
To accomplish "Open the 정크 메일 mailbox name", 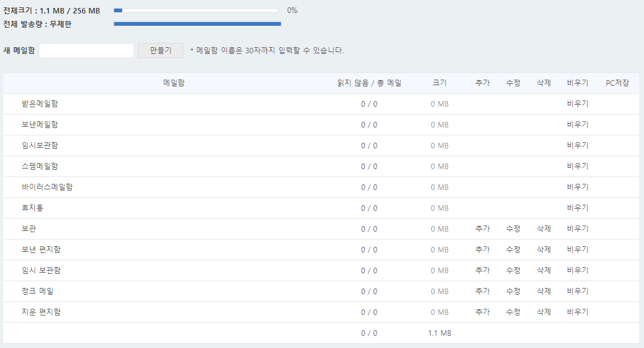I will (37, 291).
